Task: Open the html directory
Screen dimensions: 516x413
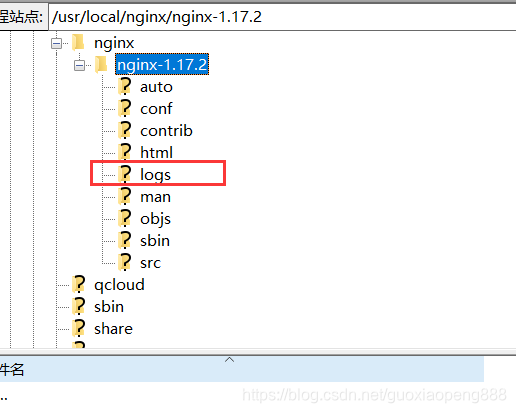Action: (x=156, y=153)
